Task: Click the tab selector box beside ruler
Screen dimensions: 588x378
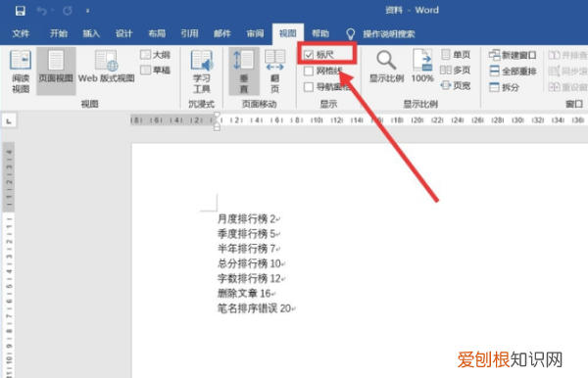Action: [9, 121]
